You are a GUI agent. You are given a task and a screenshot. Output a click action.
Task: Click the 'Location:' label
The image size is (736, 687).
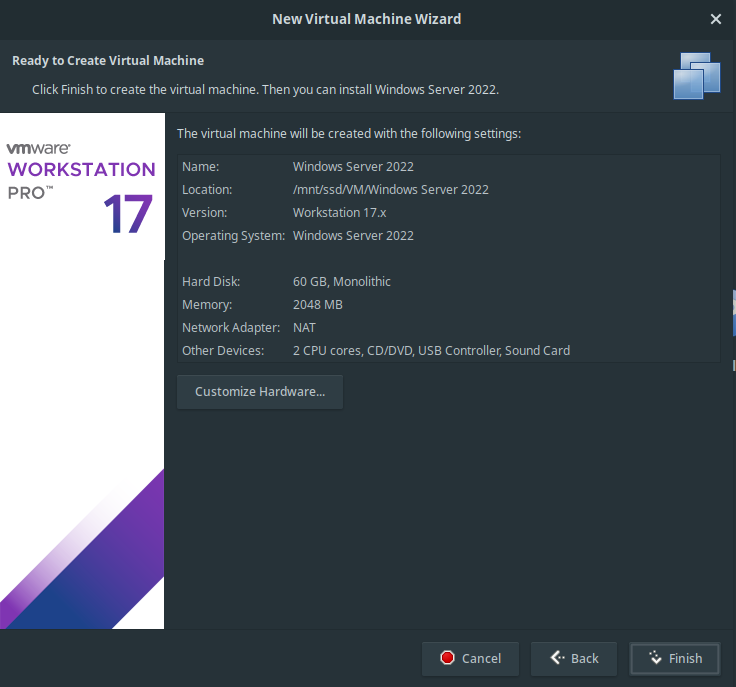tap(207, 190)
